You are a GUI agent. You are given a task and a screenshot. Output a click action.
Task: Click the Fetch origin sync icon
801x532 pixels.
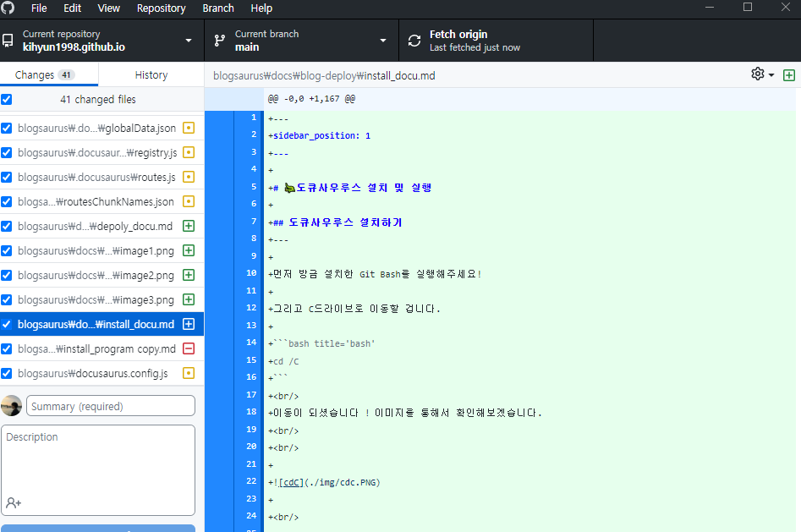[x=414, y=41]
